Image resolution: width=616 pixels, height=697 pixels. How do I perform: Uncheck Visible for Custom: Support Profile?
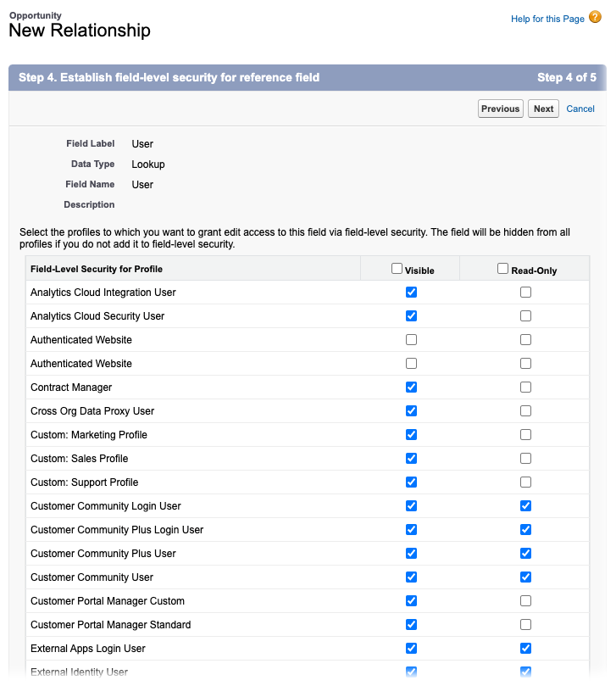(411, 482)
